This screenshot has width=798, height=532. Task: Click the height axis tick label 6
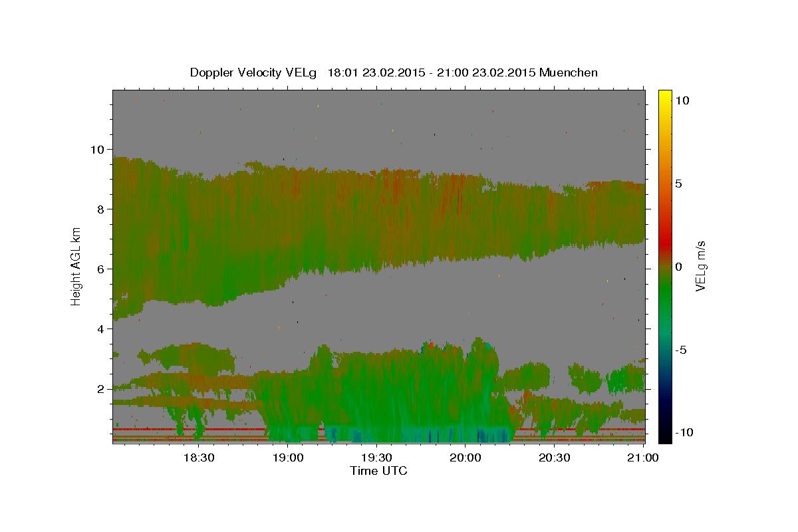[x=101, y=269]
